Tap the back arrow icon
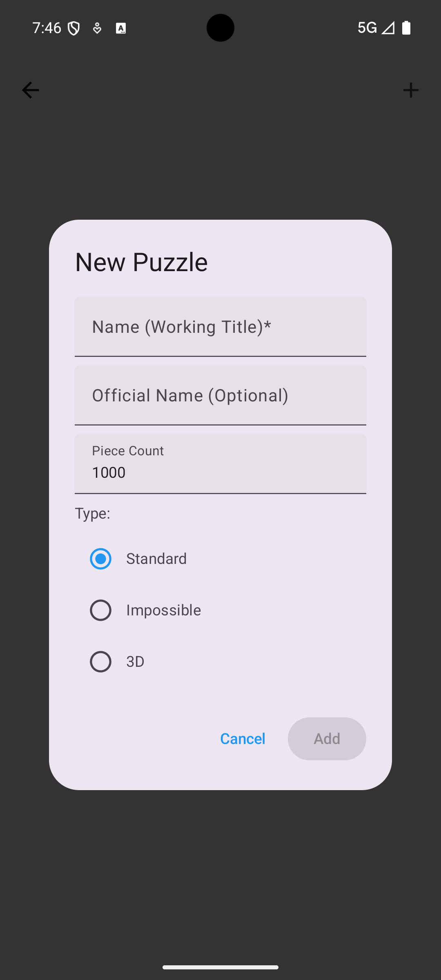 coord(31,90)
